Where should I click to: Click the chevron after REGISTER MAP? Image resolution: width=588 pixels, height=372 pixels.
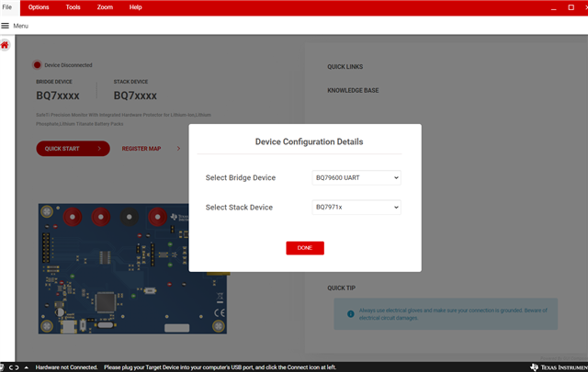tap(178, 149)
